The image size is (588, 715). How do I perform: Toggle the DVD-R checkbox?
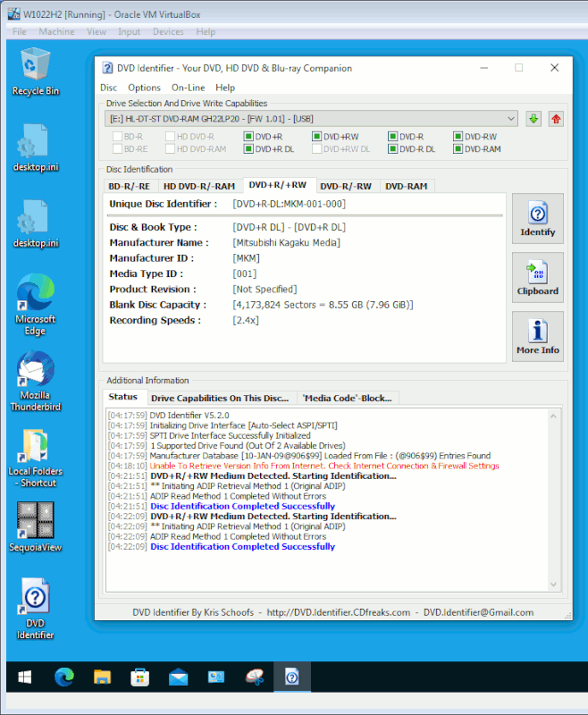point(392,137)
